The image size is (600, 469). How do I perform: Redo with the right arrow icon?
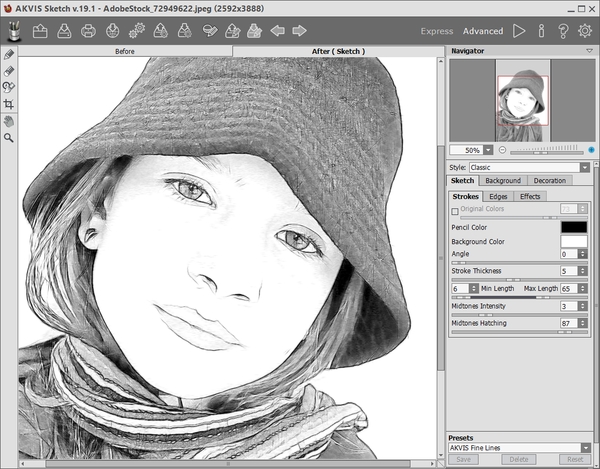click(x=299, y=31)
